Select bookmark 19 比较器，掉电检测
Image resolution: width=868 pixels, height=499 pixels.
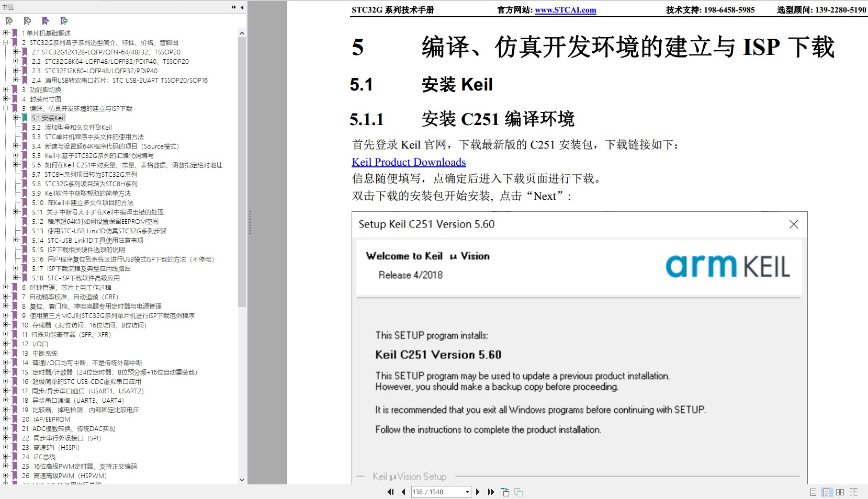pyautogui.click(x=81, y=410)
